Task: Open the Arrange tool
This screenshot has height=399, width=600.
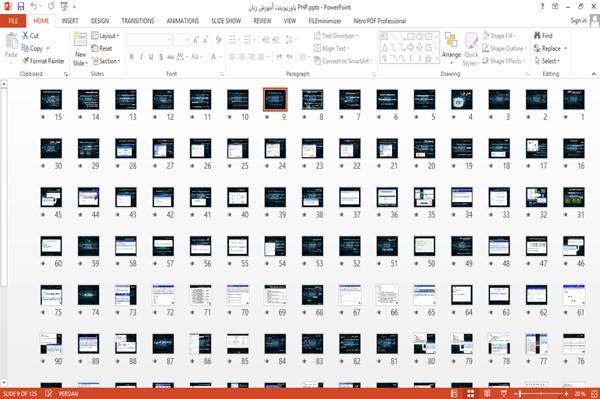Action: (x=451, y=49)
